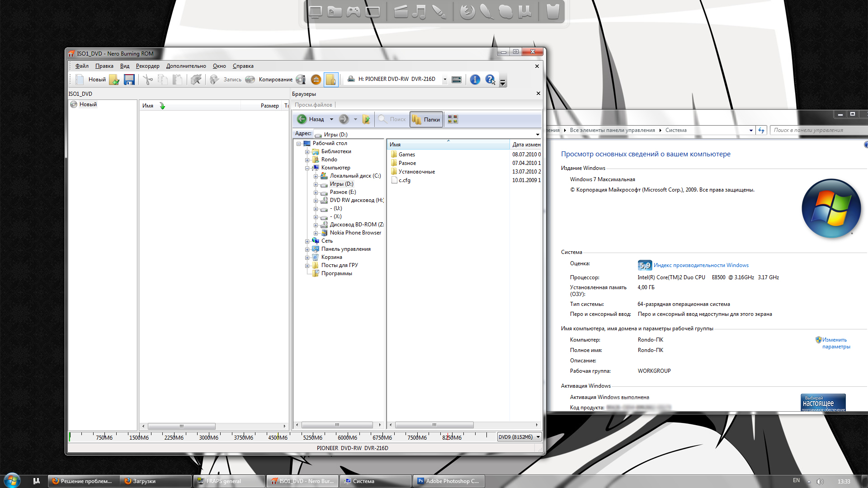Open the Правка menu
Image resolution: width=868 pixels, height=488 pixels.
pyautogui.click(x=104, y=66)
